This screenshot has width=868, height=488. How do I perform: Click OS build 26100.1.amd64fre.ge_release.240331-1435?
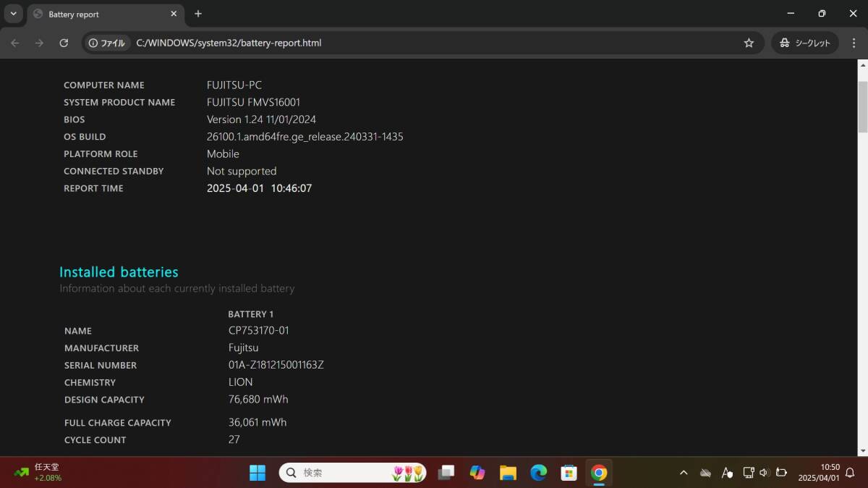pyautogui.click(x=305, y=137)
